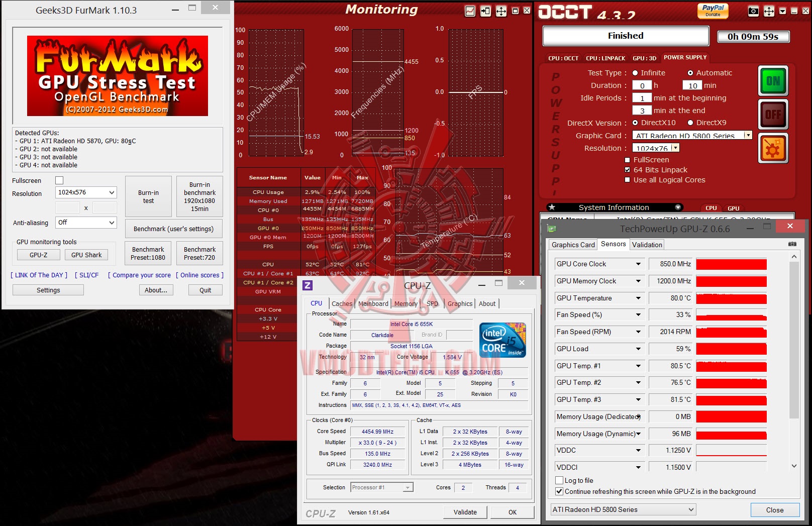812x526 pixels.
Task: Click the move icon in the OCCT title bar
Action: [x=769, y=11]
